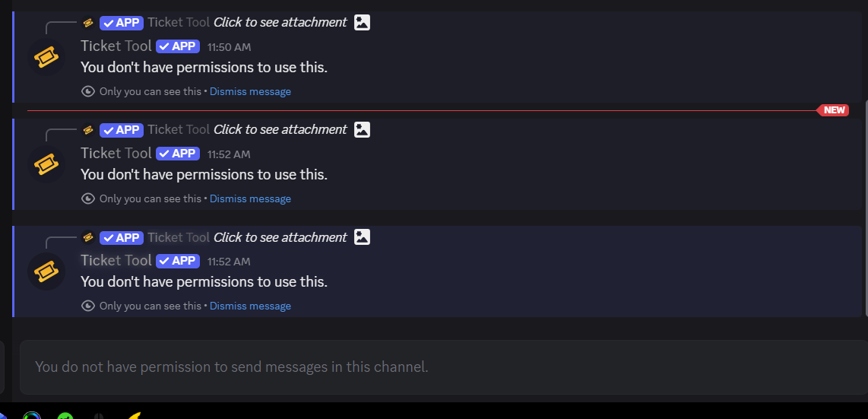Click "Click to see attachment" on the topmost message
Viewport: 868px width, 419px height.
pos(280,22)
